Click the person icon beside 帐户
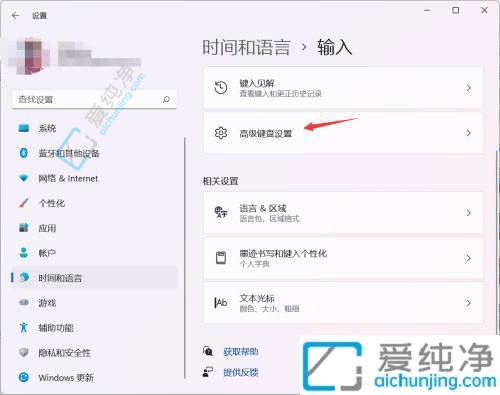500x395 pixels. 23,252
